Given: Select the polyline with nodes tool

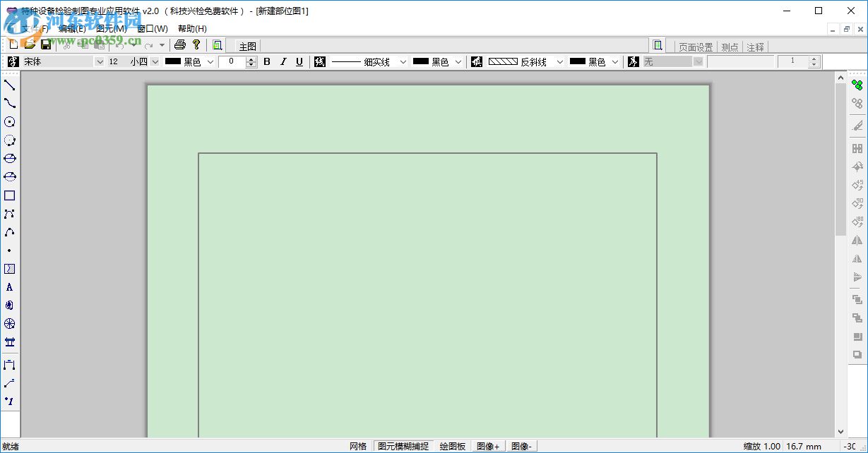Looking at the screenshot, I should (10, 214).
